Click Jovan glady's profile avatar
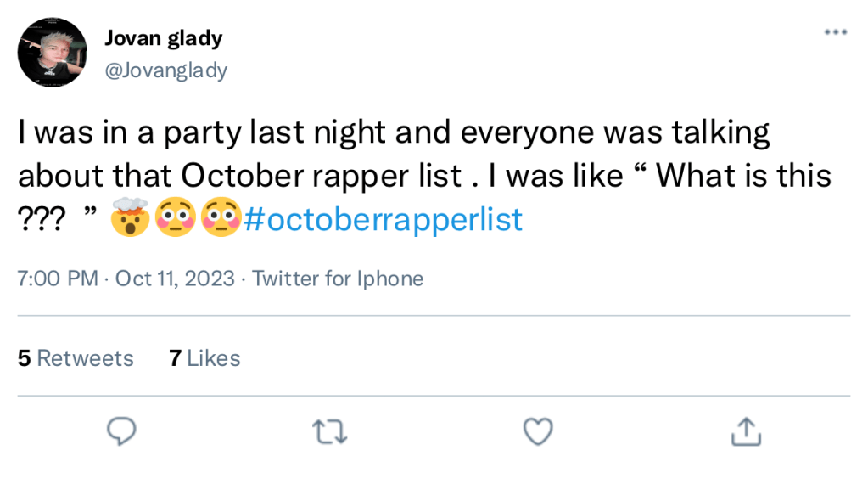This screenshot has width=868, height=484. [53, 53]
